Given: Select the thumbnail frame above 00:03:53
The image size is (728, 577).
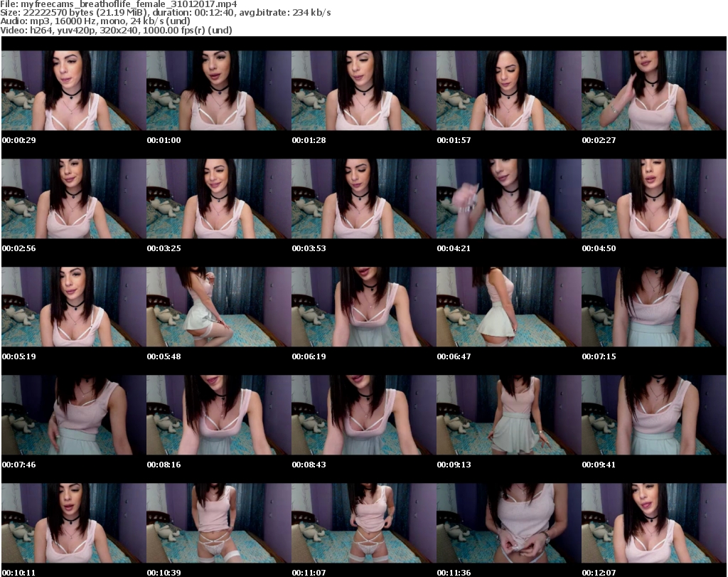Looking at the screenshot, I should pyautogui.click(x=363, y=198).
